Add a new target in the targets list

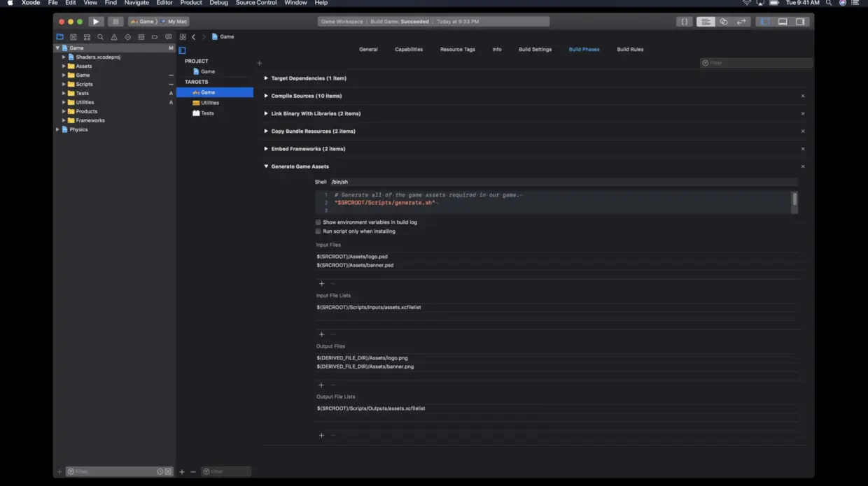pyautogui.click(x=182, y=471)
